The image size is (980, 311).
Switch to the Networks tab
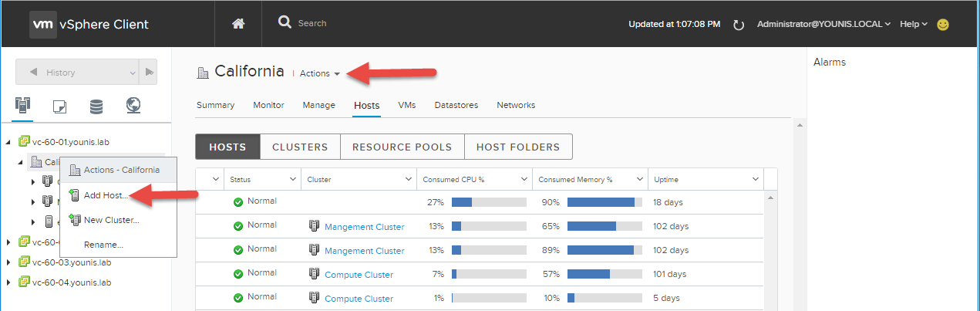[x=516, y=105]
